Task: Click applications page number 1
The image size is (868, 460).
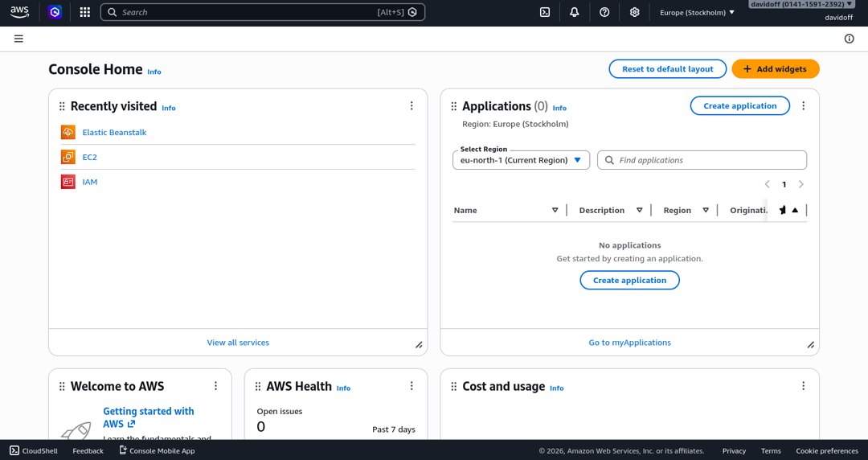Action: click(x=784, y=184)
